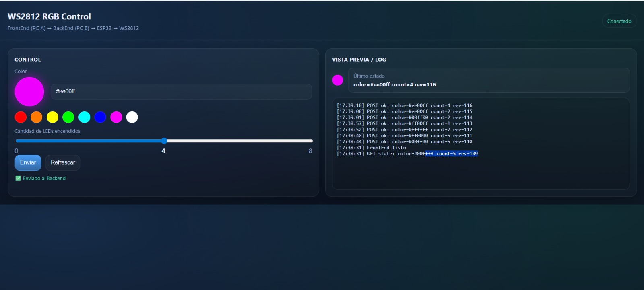Click log line with rev=110
This screenshot has width=644, height=290.
(405, 142)
